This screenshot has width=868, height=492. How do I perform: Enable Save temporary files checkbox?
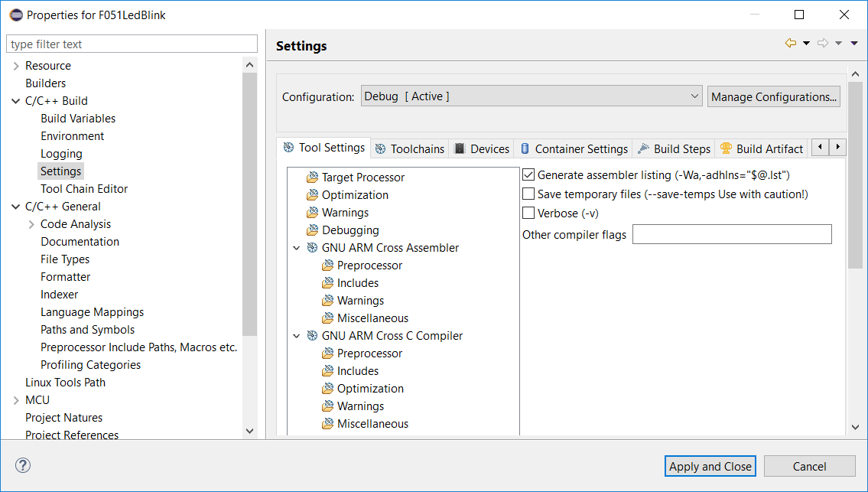[528, 194]
